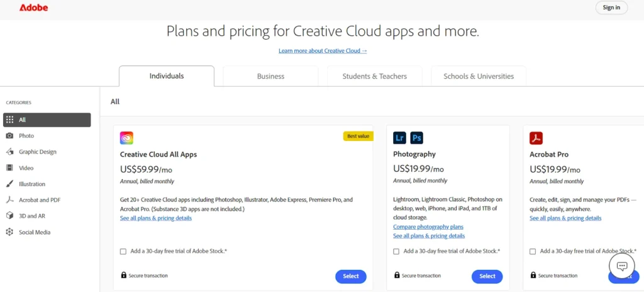
Task: Click the Photoshop Ps icon
Action: point(416,138)
